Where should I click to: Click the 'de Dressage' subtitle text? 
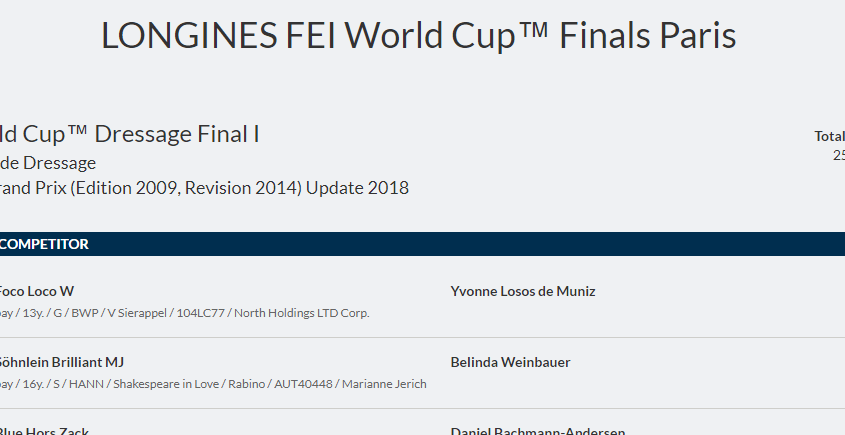coord(48,162)
